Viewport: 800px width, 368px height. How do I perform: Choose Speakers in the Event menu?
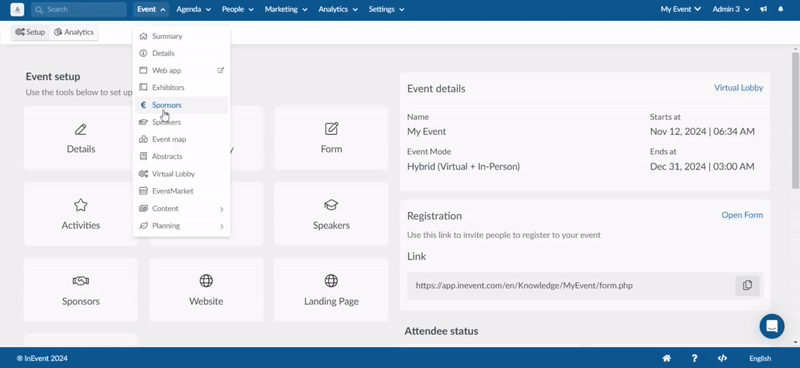pos(181,122)
